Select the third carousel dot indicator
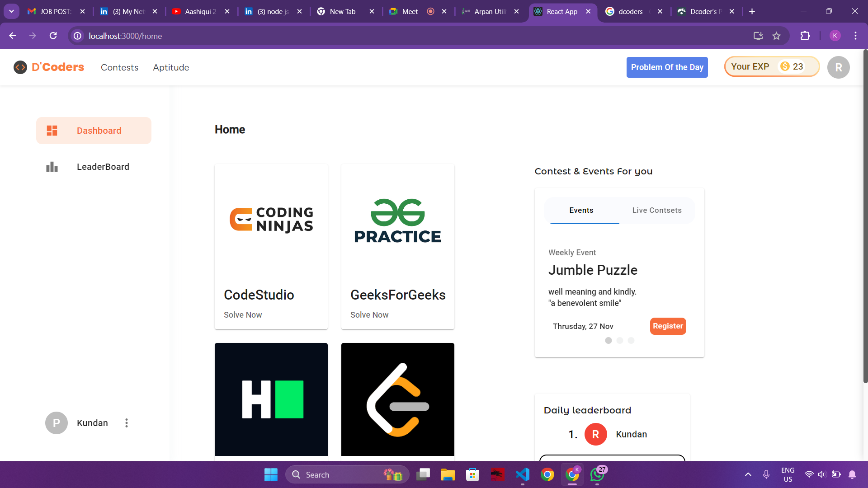This screenshot has height=488, width=868. pos(631,341)
